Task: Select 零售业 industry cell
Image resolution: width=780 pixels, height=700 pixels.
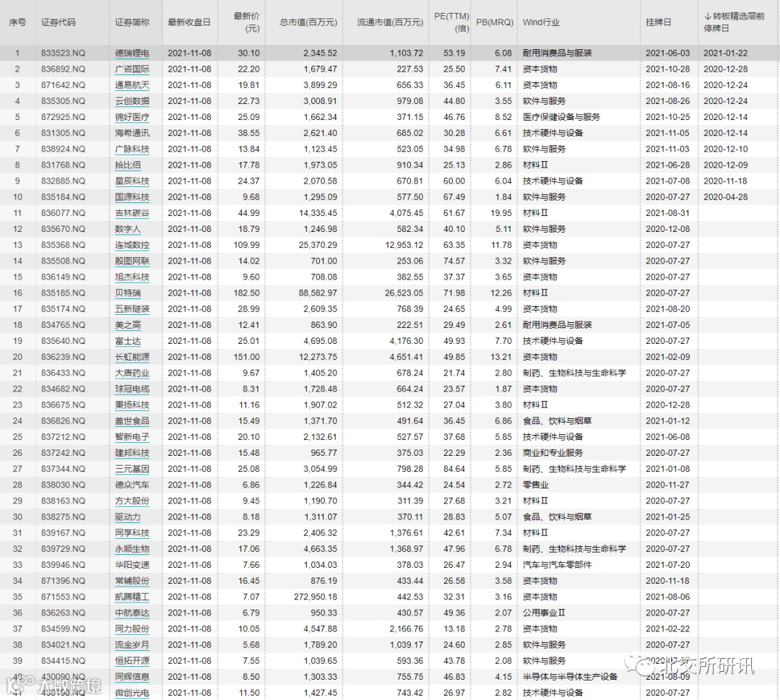Action: [535, 485]
